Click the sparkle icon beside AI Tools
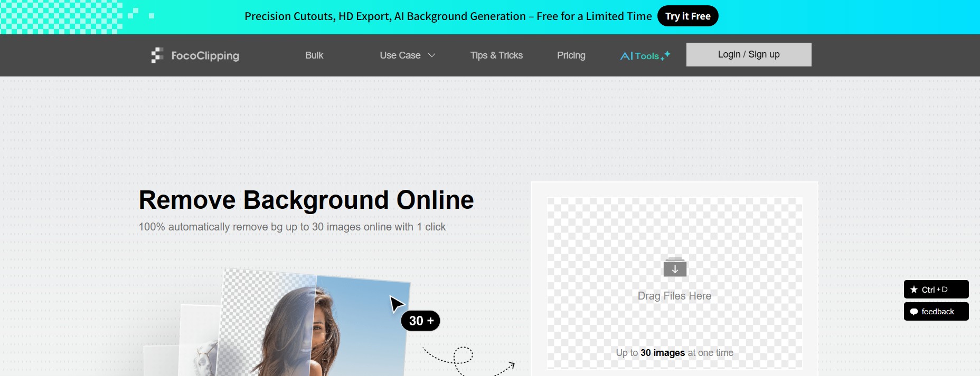This screenshot has width=980, height=376. [666, 55]
